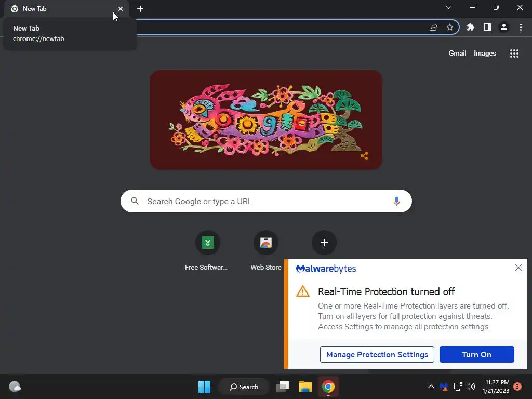Viewport: 532px width, 399px height.
Task: Open the volume speaker icon
Action: tap(471, 387)
